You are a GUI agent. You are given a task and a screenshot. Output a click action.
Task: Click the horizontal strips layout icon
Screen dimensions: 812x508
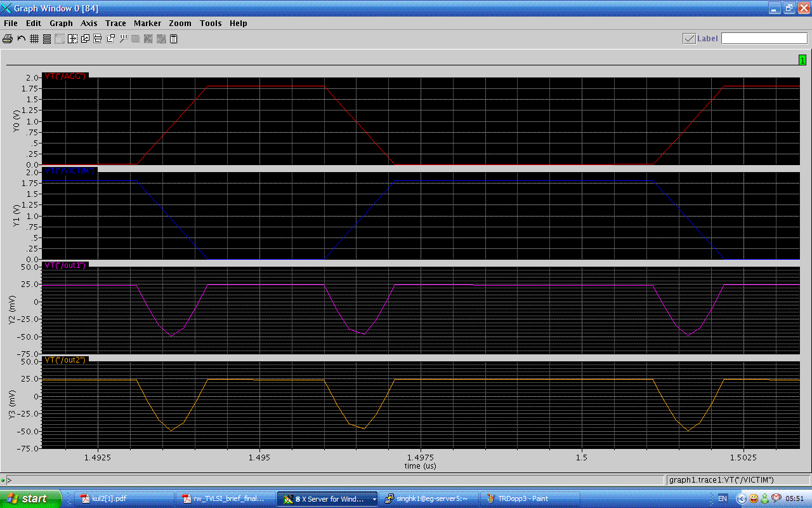(47, 39)
